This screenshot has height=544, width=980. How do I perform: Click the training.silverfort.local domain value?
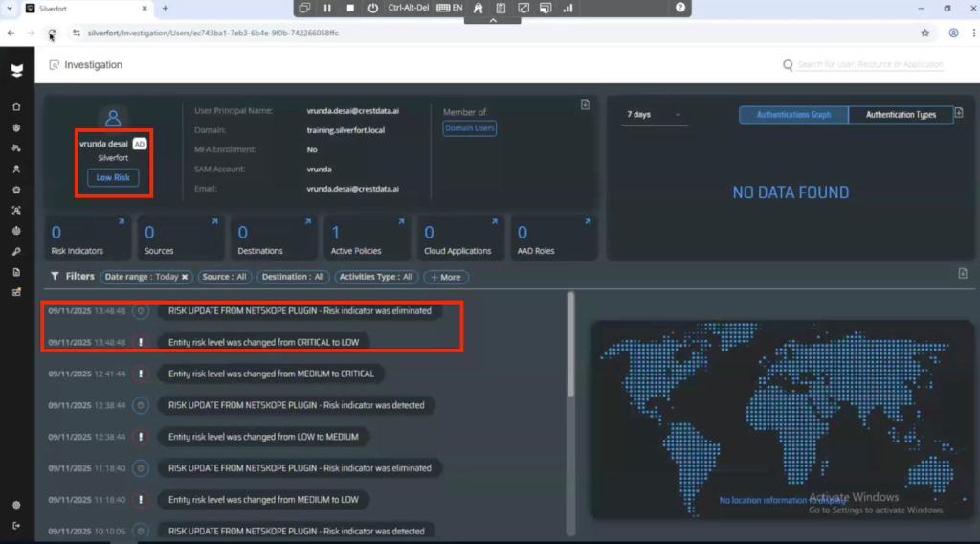coord(345,130)
